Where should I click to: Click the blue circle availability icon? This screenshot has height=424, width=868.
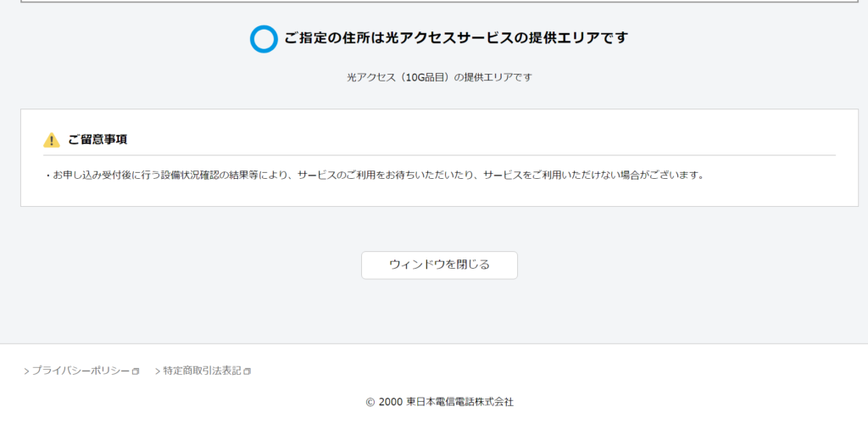click(264, 39)
